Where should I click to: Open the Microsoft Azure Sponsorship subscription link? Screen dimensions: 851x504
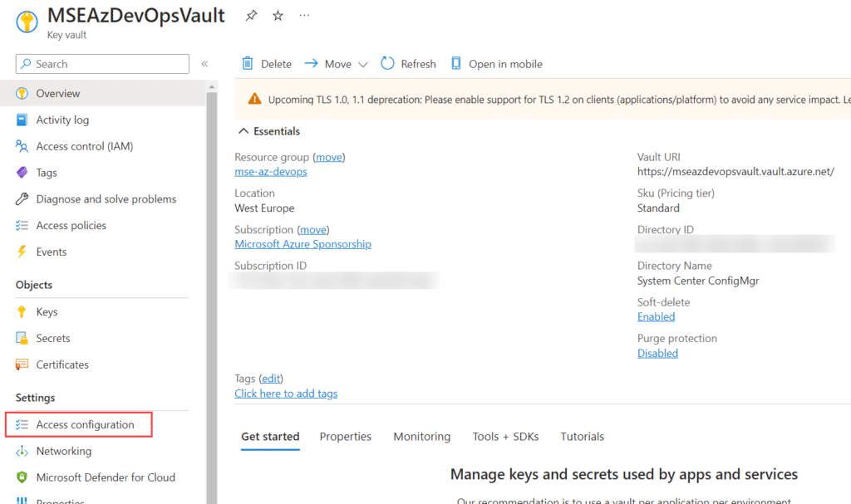coord(303,244)
